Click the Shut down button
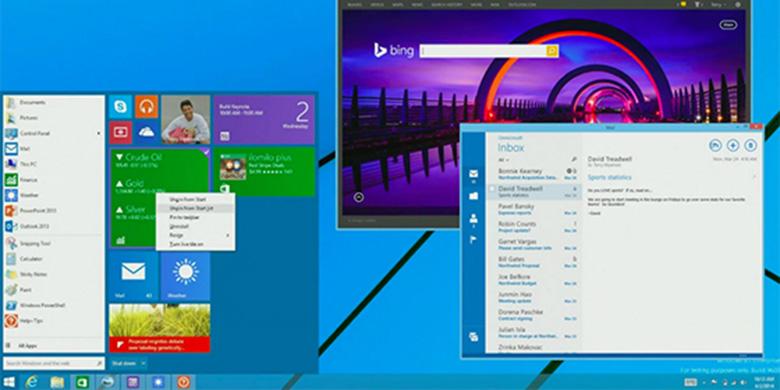Screen dimensions: 780x390 point(124,364)
